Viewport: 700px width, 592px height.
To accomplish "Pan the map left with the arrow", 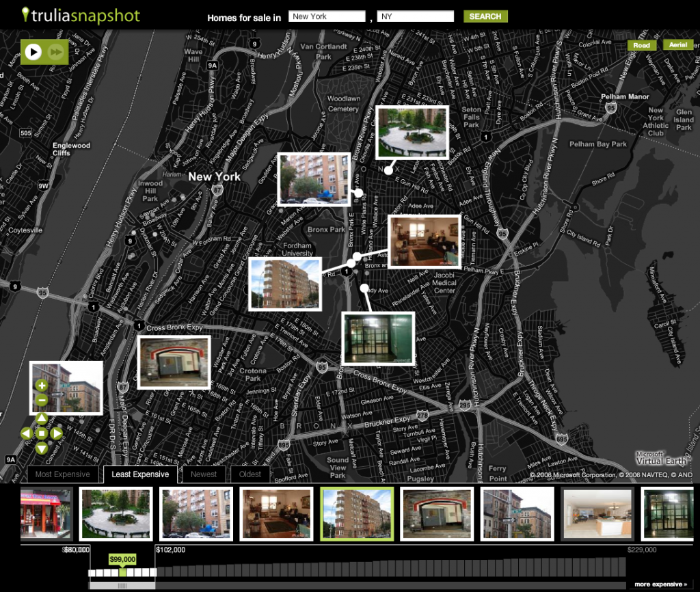I will tap(27, 433).
